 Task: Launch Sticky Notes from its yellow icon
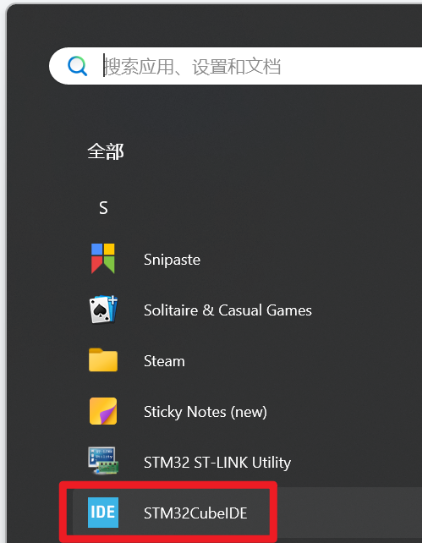click(103, 411)
